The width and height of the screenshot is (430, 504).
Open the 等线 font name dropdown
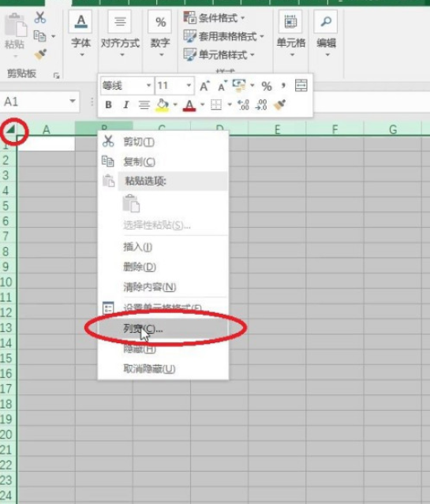(148, 85)
